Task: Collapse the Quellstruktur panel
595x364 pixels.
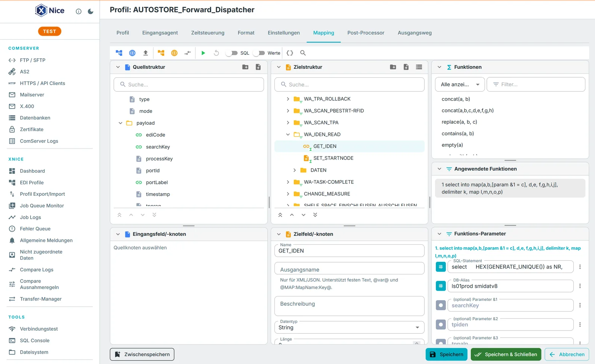Action: click(x=118, y=67)
